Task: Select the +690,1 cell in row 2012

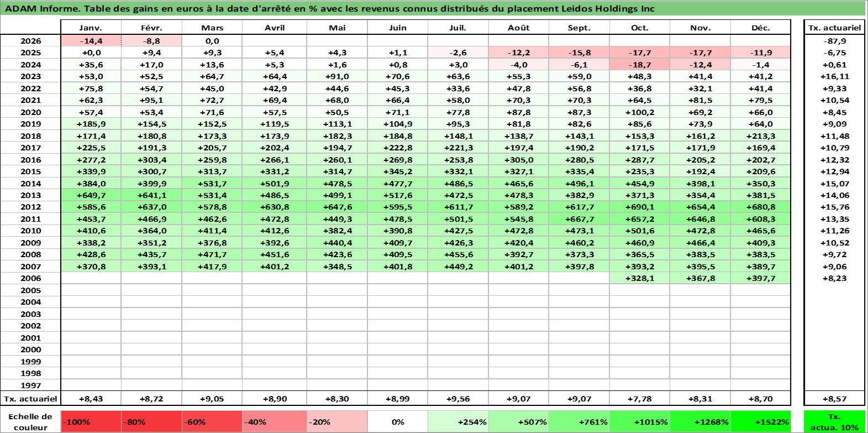Action: click(x=639, y=207)
